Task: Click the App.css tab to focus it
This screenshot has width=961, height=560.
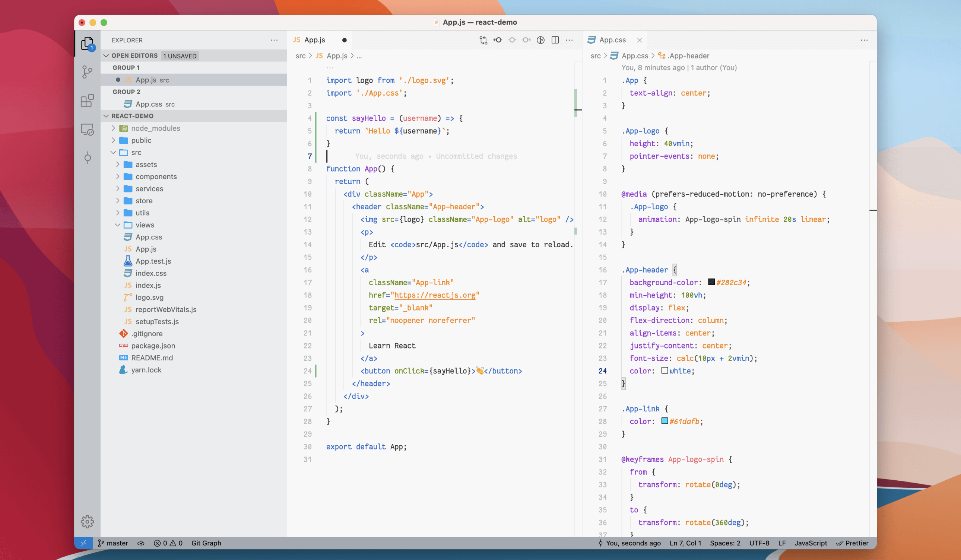Action: pos(612,39)
